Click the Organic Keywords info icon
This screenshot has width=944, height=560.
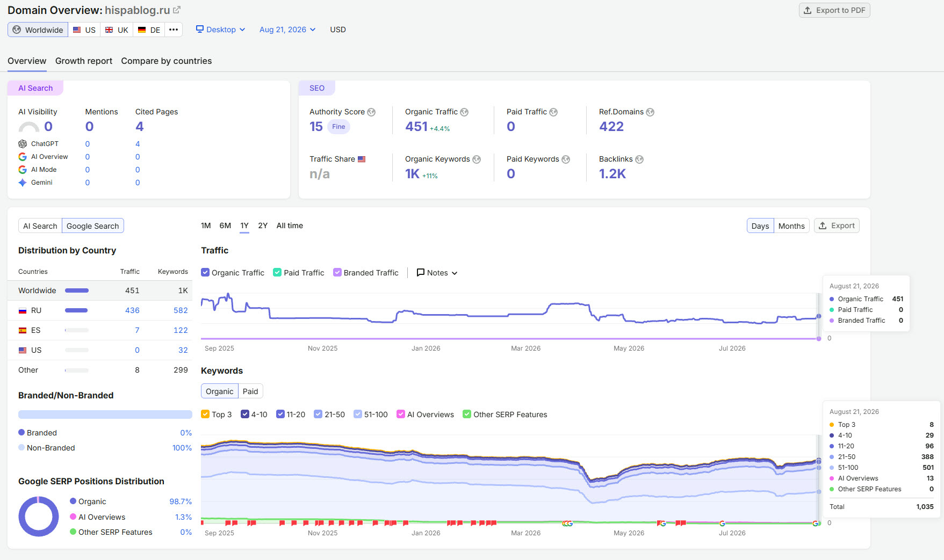[477, 159]
